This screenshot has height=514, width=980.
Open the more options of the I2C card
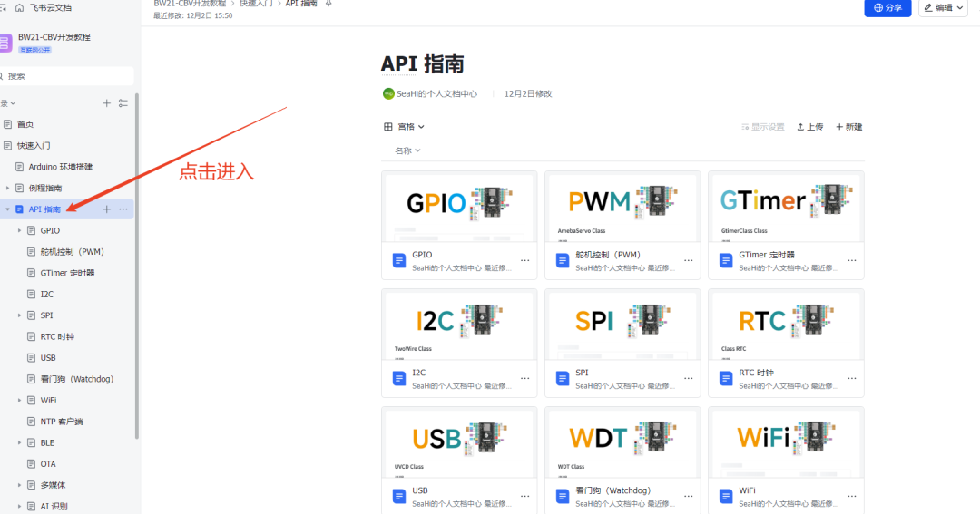525,378
